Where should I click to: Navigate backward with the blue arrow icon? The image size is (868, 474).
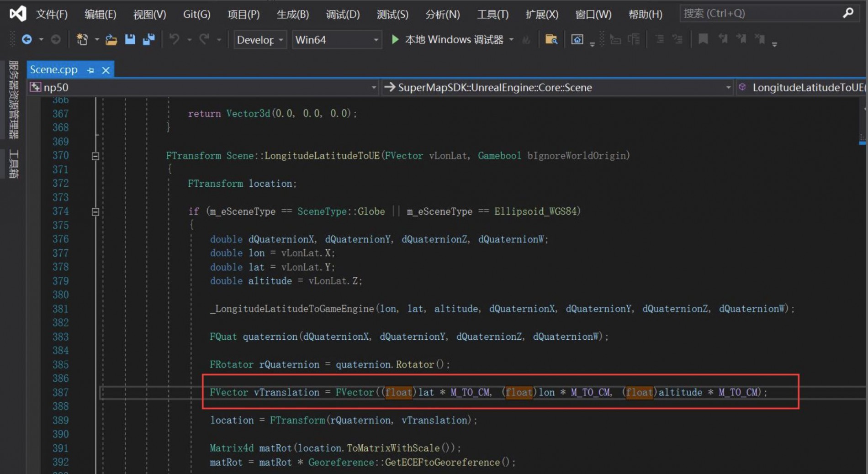(x=27, y=40)
